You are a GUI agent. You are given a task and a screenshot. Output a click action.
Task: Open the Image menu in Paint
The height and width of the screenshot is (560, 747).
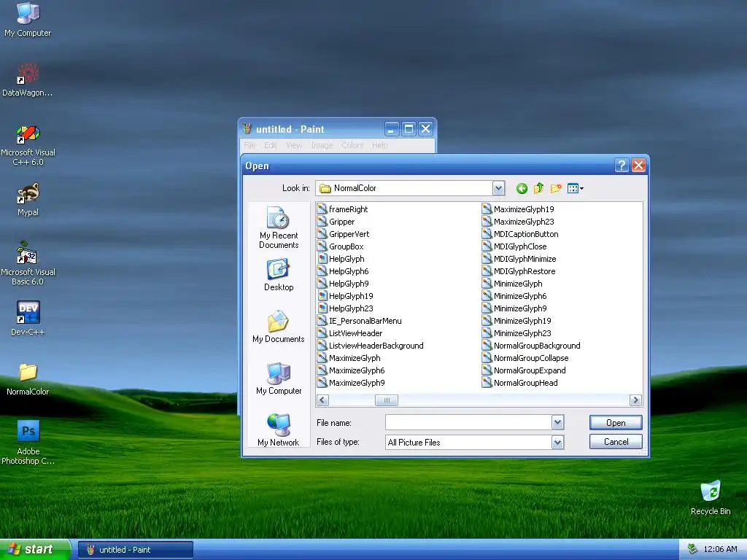[322, 145]
